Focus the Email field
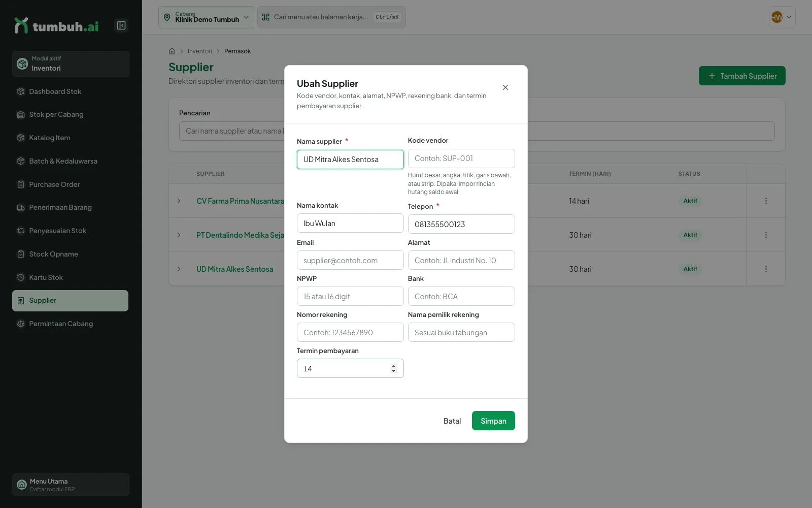Image resolution: width=812 pixels, height=508 pixels. pyautogui.click(x=350, y=260)
